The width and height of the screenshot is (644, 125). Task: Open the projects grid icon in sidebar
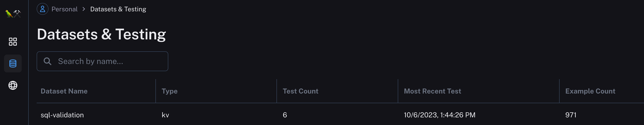click(13, 42)
